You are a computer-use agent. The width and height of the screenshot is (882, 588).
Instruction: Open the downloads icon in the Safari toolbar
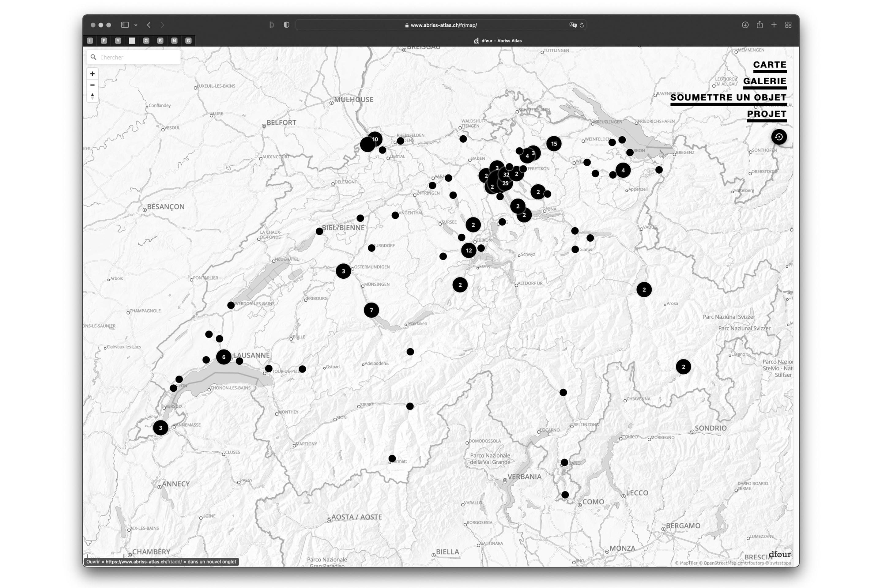(745, 25)
